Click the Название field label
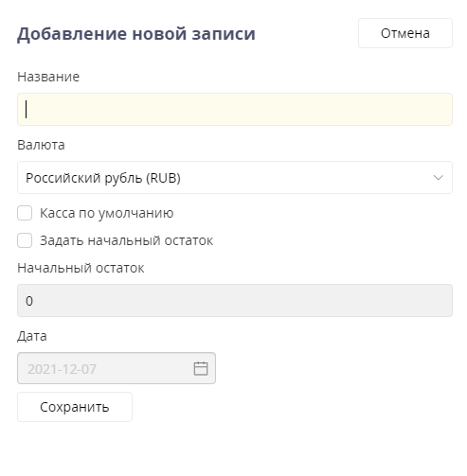This screenshot has width=467, height=476. (x=48, y=77)
